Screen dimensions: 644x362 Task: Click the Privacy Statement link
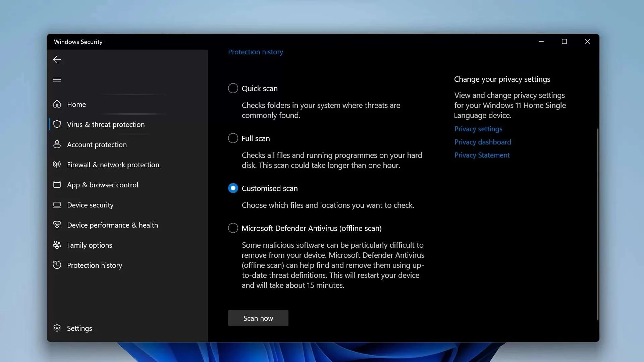482,155
